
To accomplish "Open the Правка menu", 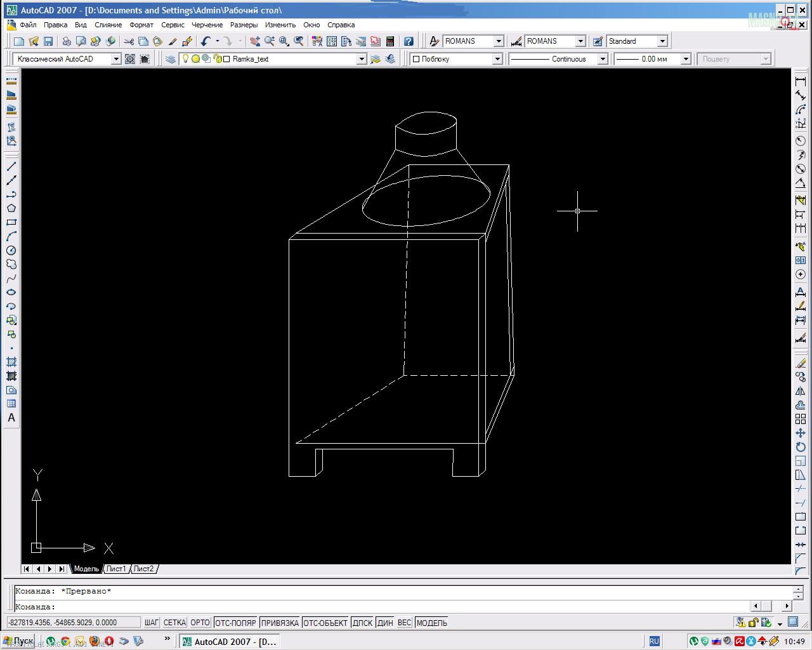I will coord(56,25).
